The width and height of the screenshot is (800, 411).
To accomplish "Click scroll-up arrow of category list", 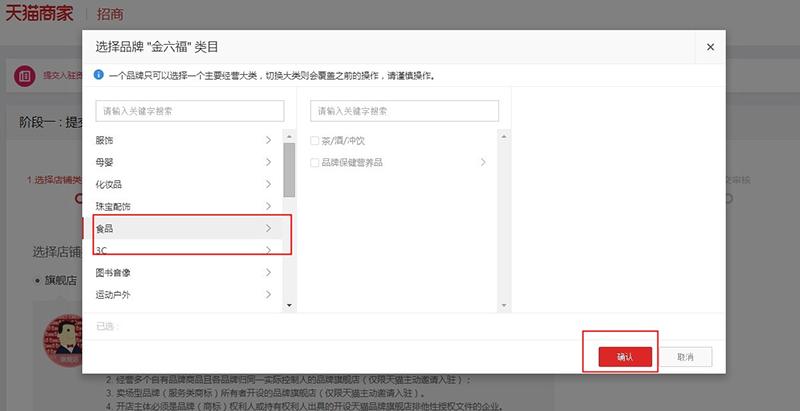I will coord(289,135).
